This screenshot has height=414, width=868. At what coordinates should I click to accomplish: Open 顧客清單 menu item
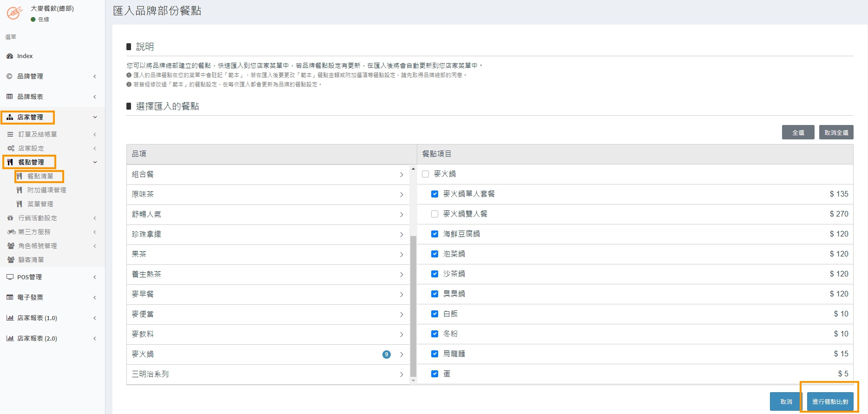(31, 260)
